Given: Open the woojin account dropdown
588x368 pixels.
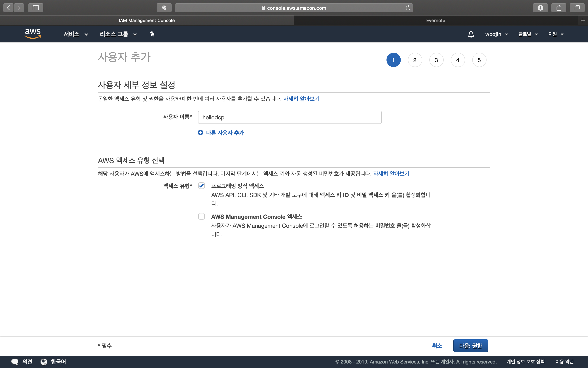Looking at the screenshot, I should [497, 34].
